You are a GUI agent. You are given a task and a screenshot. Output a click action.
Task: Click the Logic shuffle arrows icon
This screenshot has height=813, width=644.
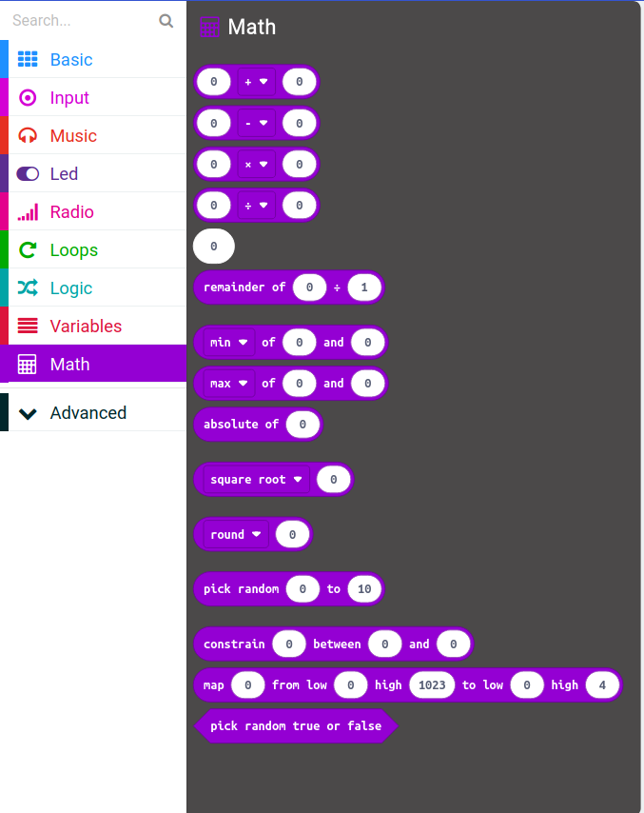28,288
